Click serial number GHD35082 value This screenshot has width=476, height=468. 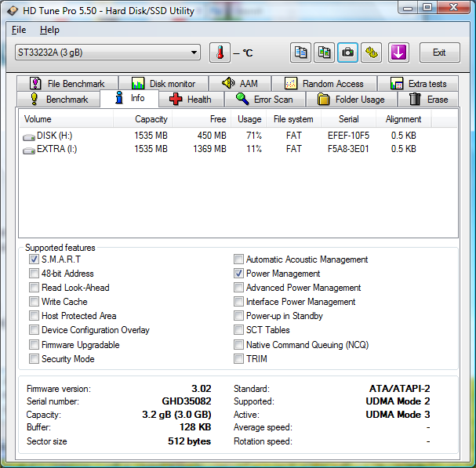(187, 401)
